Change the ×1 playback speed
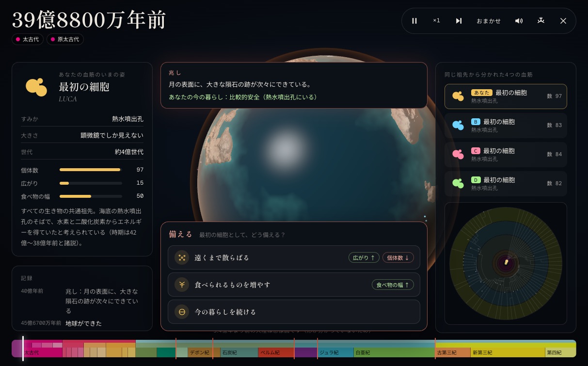 coord(436,21)
